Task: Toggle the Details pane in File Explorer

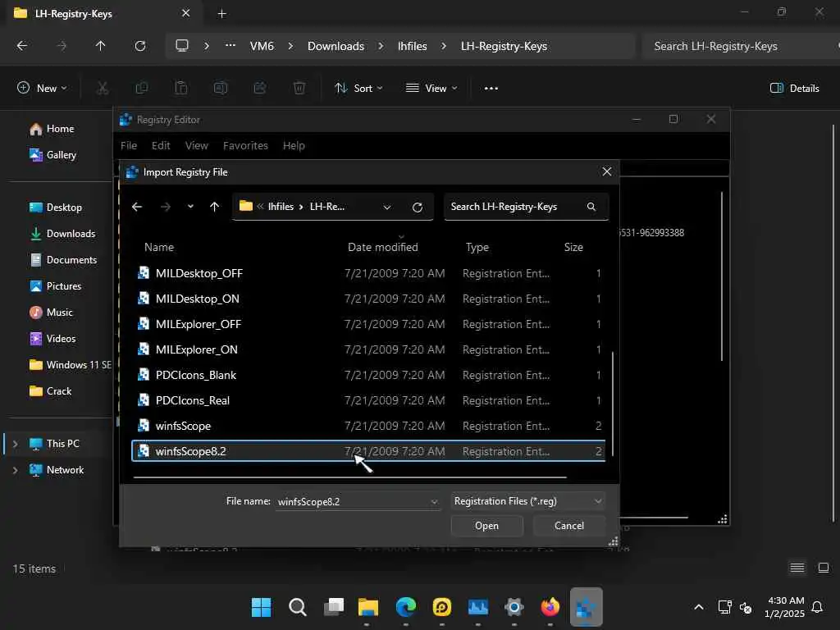Action: point(794,89)
